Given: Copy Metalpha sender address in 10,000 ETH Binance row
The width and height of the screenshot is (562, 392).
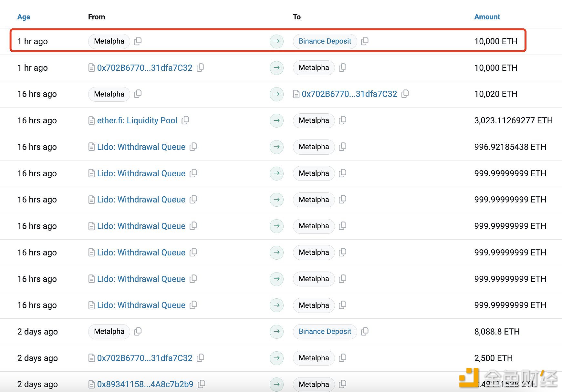Looking at the screenshot, I should point(138,41).
